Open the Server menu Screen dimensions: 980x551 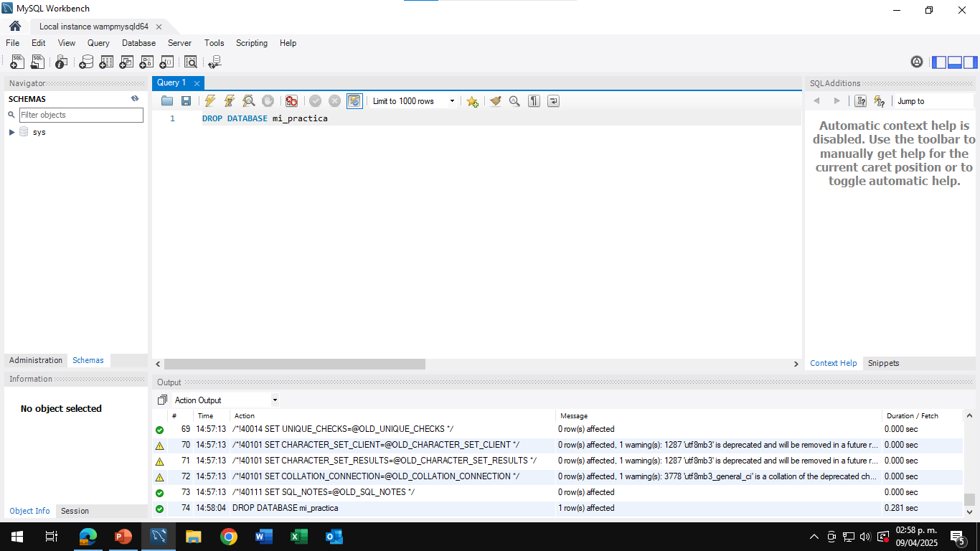180,43
